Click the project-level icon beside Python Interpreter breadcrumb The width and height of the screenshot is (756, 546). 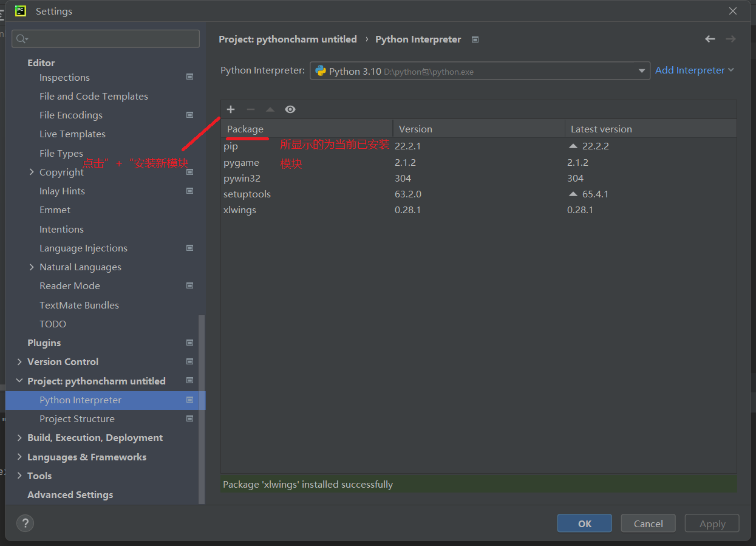point(475,39)
